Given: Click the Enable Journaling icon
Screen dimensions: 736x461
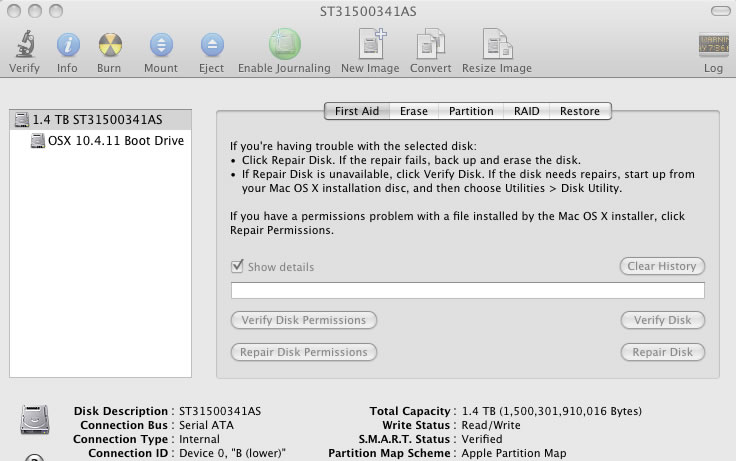Looking at the screenshot, I should pos(284,45).
